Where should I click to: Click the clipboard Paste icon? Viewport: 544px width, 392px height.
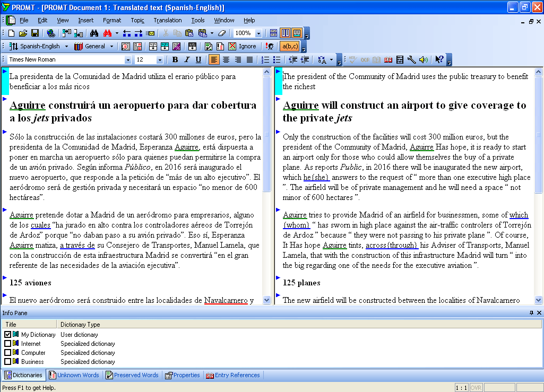pyautogui.click(x=189, y=33)
